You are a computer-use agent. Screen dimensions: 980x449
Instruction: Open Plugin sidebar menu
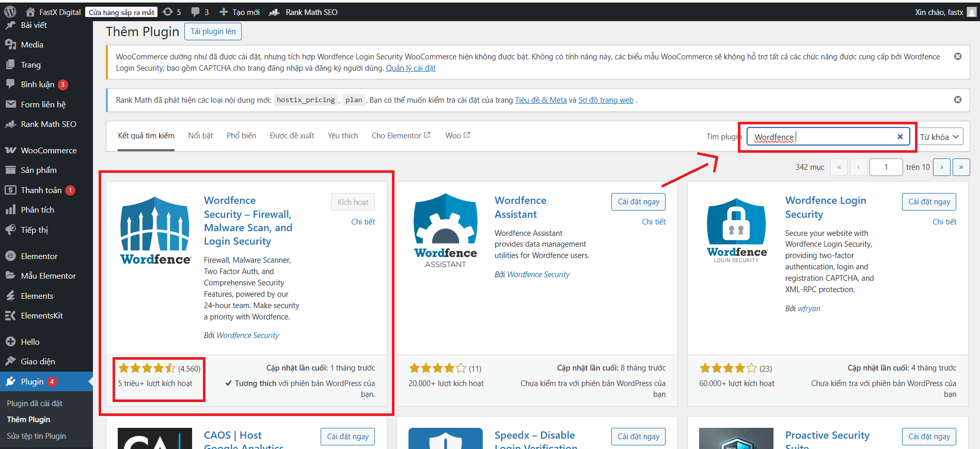46,381
